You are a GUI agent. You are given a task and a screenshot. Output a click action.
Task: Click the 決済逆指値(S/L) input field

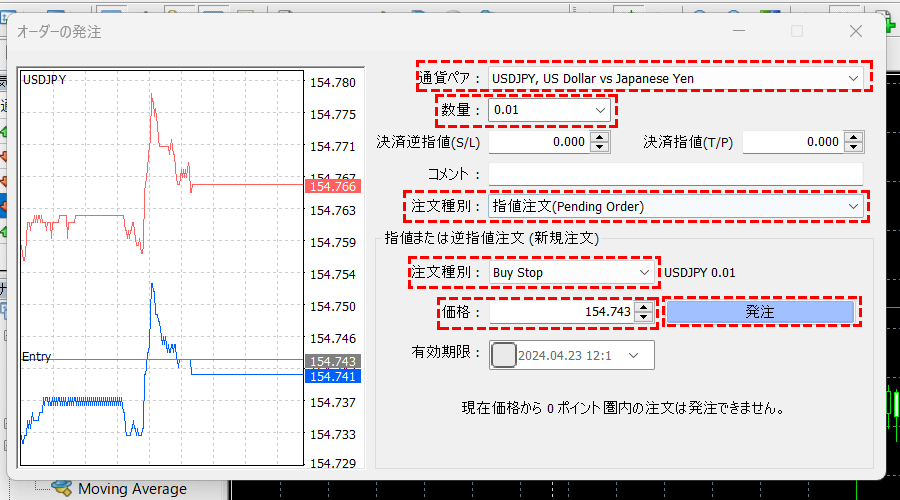tap(538, 142)
